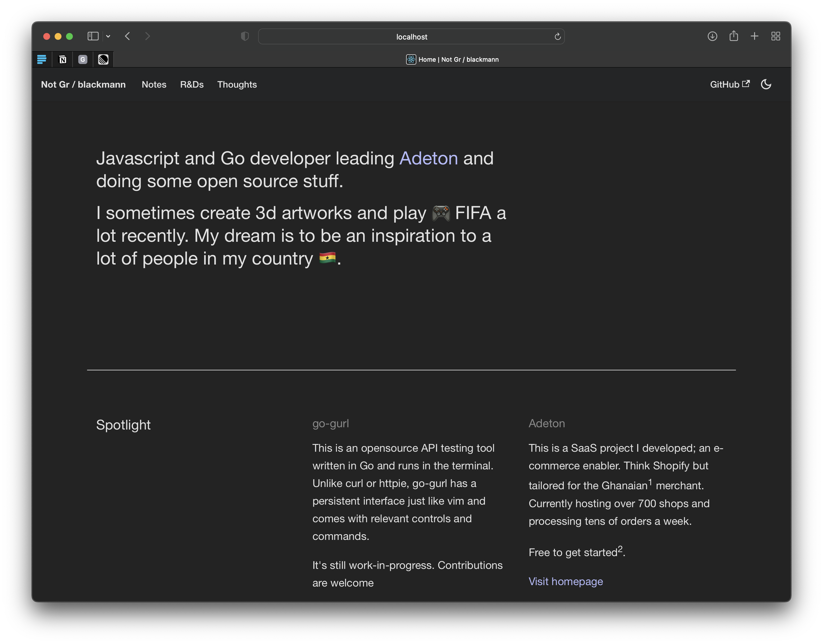The width and height of the screenshot is (823, 644).
Task: Click the localhost address bar
Action: tap(411, 37)
